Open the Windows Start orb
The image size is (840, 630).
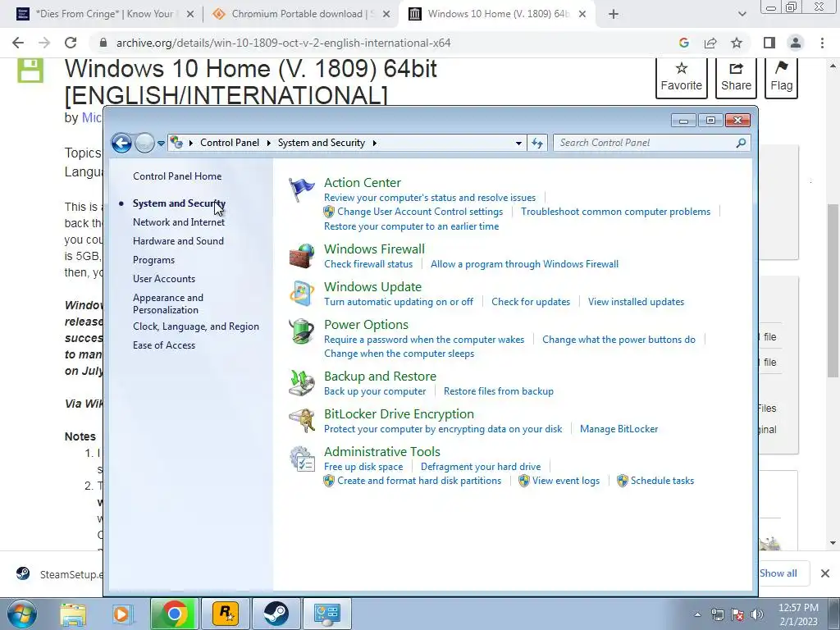(22, 614)
